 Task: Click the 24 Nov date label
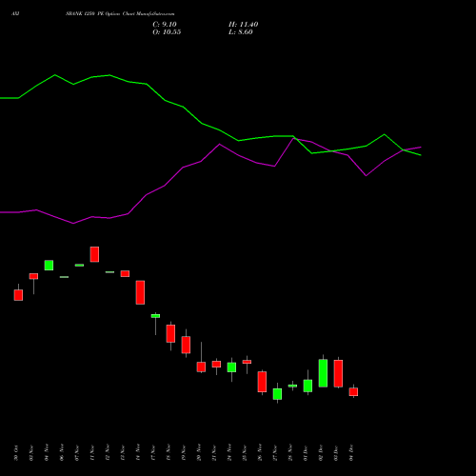(x=229, y=453)
